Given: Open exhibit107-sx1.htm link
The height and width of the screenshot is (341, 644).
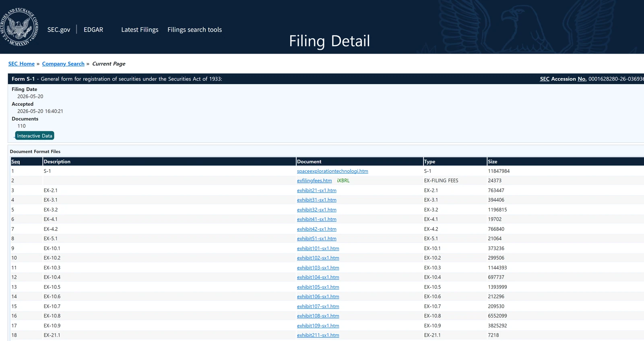Looking at the screenshot, I should click(x=318, y=306).
